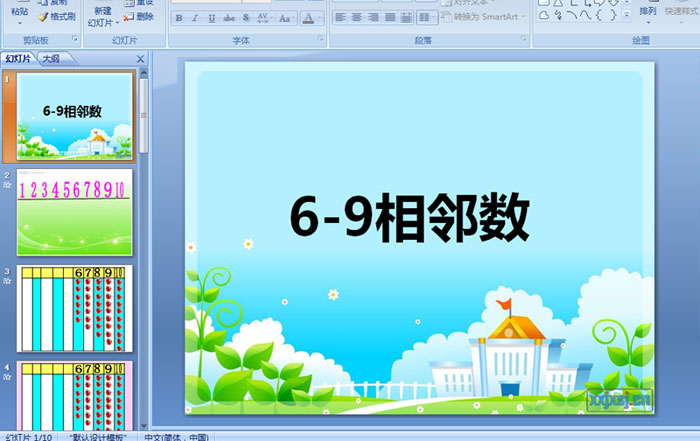Image resolution: width=700 pixels, height=441 pixels.
Task: Toggle underline formatting
Action: coord(212,18)
